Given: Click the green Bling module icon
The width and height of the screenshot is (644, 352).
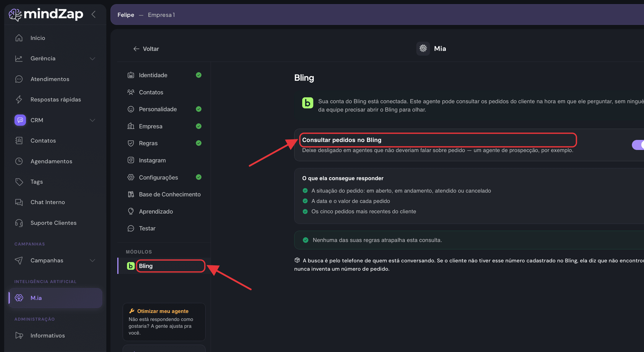Looking at the screenshot, I should point(131,266).
